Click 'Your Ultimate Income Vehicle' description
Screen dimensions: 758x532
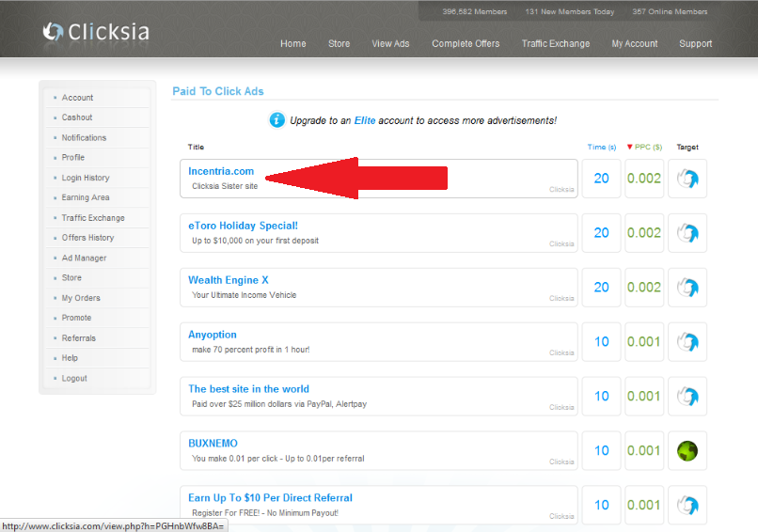(x=245, y=295)
